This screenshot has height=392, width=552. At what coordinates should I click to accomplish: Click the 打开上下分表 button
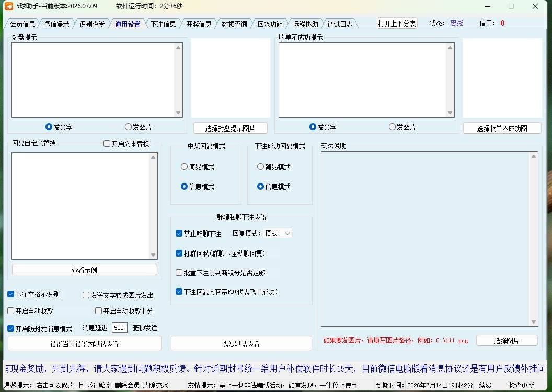coord(397,24)
